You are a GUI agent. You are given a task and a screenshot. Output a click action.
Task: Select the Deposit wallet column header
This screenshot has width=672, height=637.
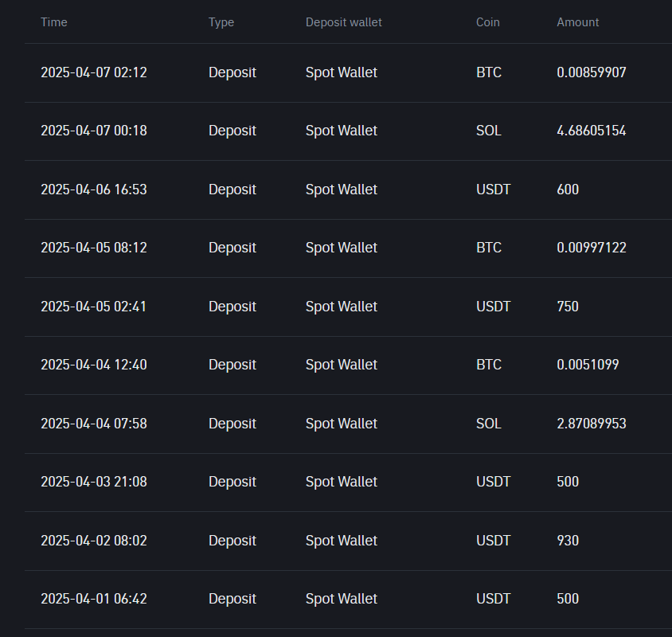tap(343, 22)
